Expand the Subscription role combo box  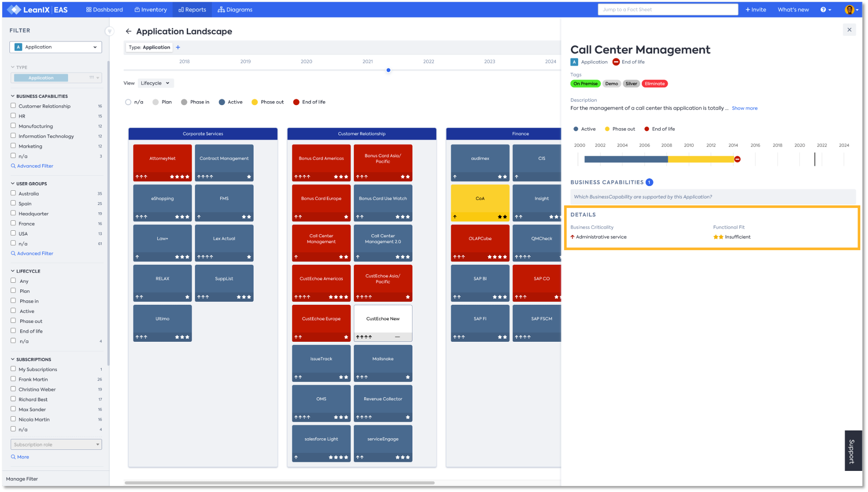[x=56, y=444]
